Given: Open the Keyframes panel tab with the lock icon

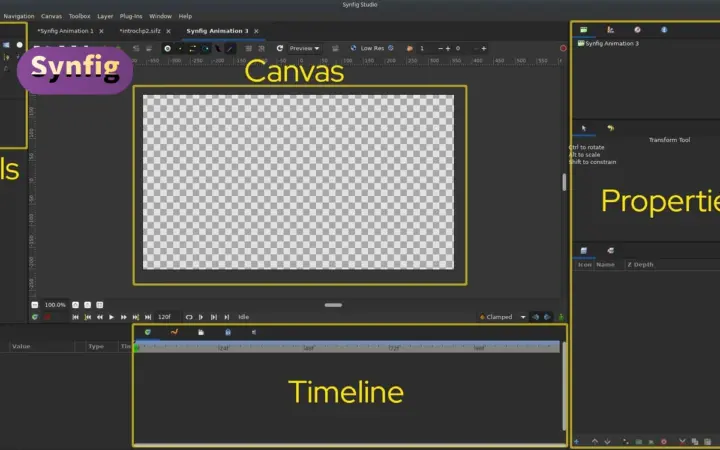Looking at the screenshot, I should (x=228, y=332).
